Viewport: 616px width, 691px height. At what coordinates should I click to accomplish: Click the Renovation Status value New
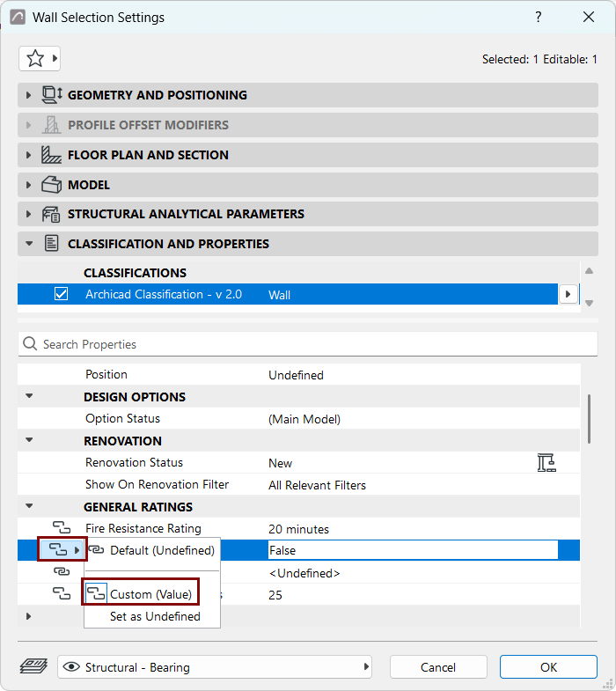click(280, 463)
